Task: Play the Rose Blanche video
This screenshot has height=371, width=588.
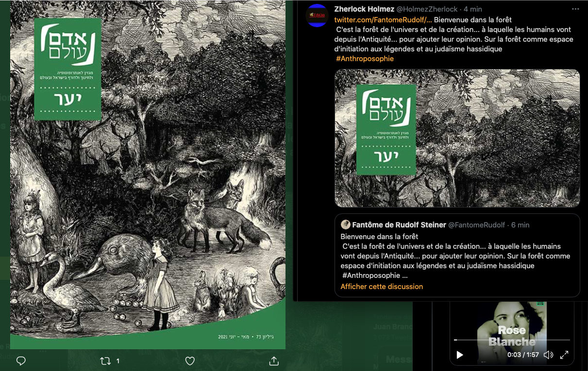Action: pyautogui.click(x=459, y=355)
